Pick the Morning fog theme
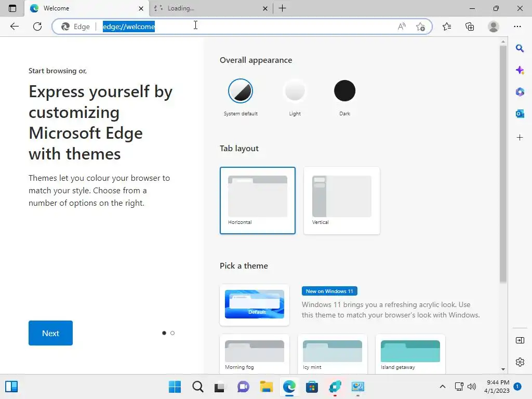532x399 pixels. point(255,354)
